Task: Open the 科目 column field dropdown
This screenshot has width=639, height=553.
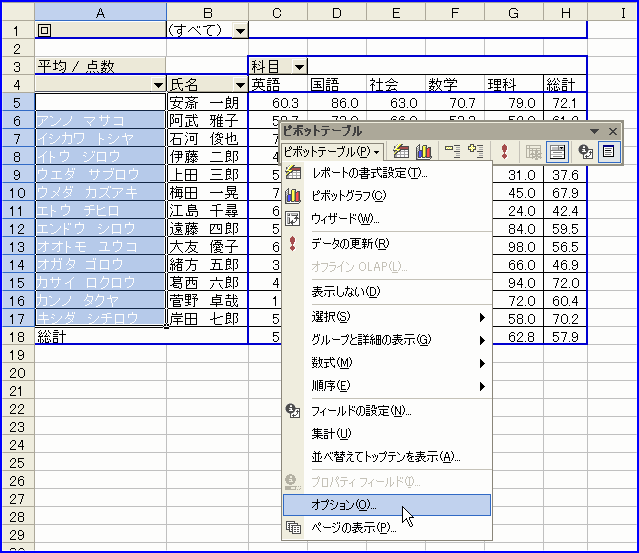Action: (300, 66)
